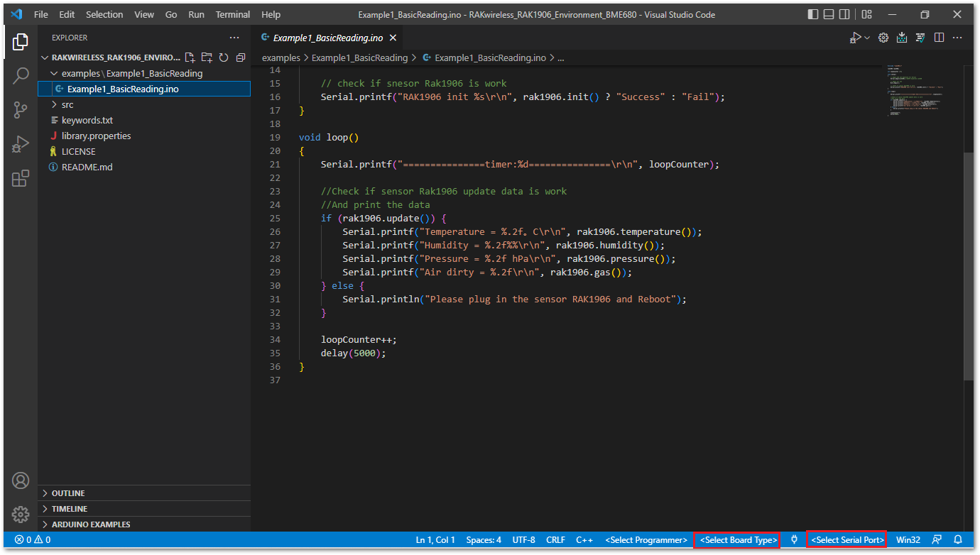Click Select Board Type in status bar
Image resolution: width=980 pixels, height=555 pixels.
[738, 540]
